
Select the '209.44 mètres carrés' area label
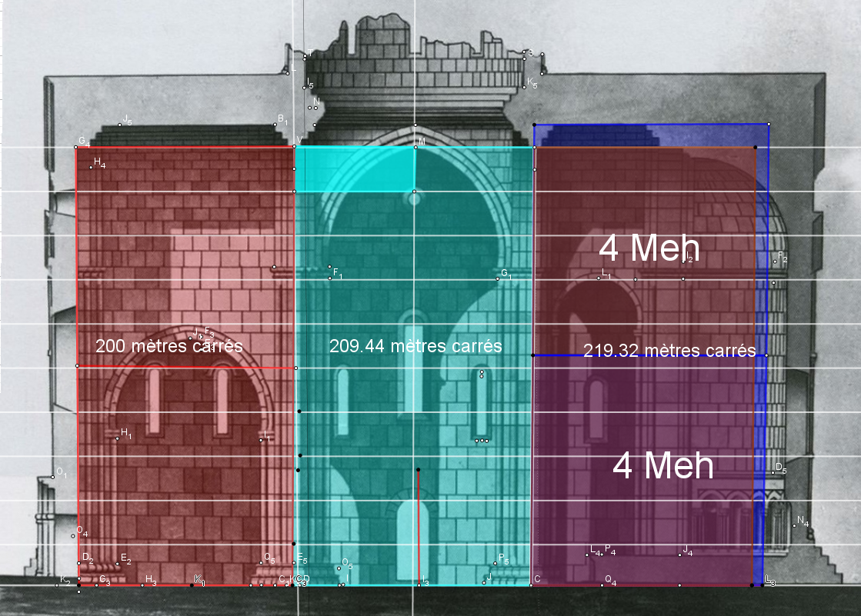(415, 346)
